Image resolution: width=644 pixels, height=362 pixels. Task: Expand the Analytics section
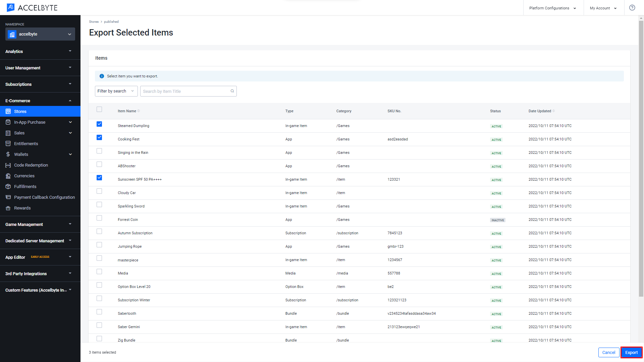click(40, 51)
